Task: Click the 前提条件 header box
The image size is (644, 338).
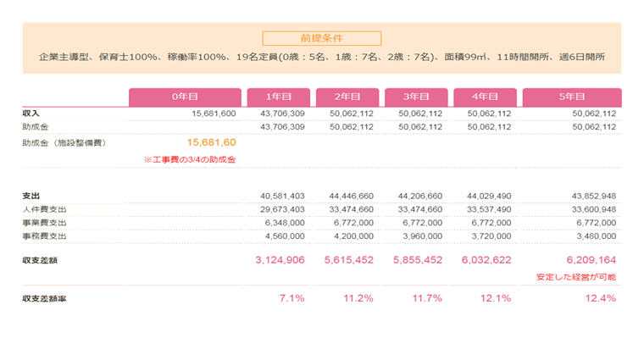Action: coord(322,39)
